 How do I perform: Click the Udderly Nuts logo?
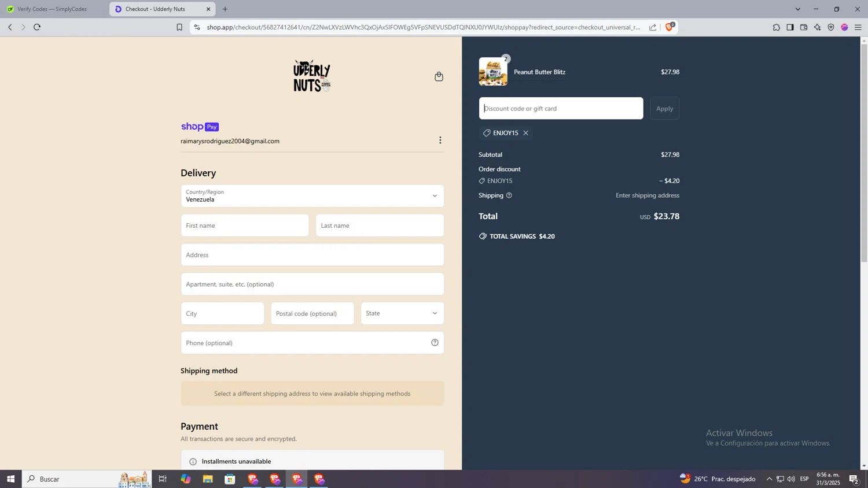[x=312, y=76]
